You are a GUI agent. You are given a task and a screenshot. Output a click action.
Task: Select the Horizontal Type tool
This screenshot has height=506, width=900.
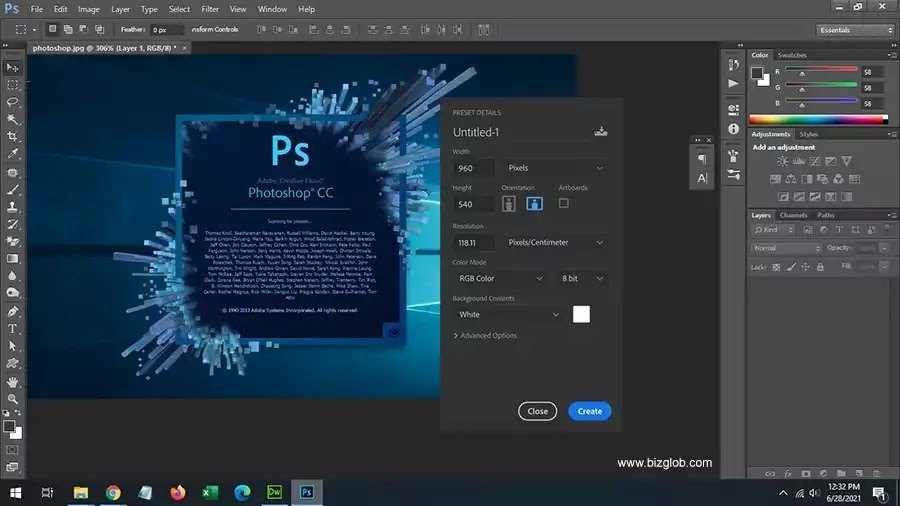point(12,329)
